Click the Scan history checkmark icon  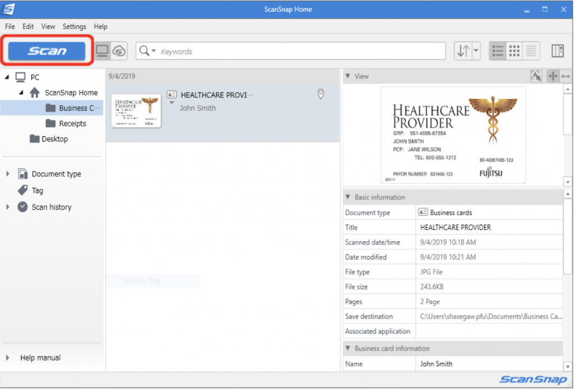[x=22, y=207]
